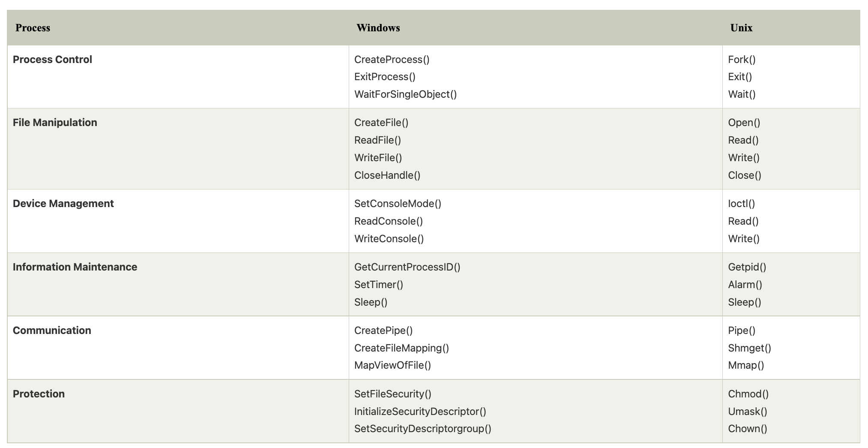Click Open() in the Unix column

(x=744, y=123)
